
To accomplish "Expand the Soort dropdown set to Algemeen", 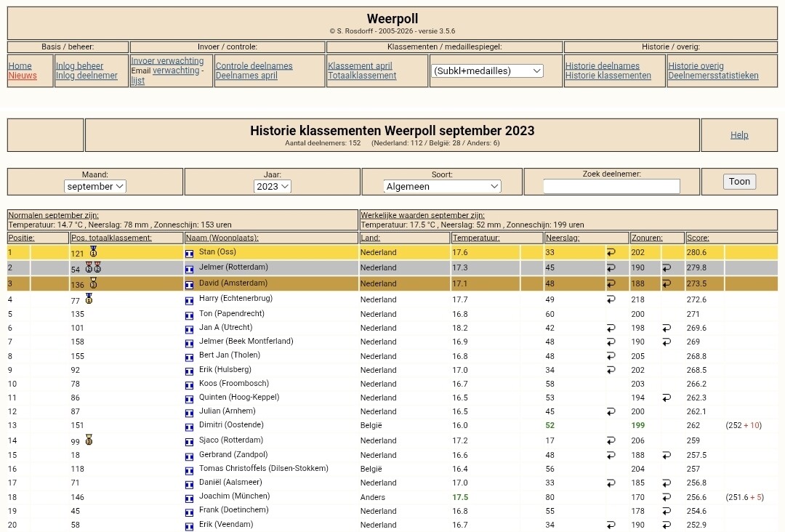I will pyautogui.click(x=442, y=186).
